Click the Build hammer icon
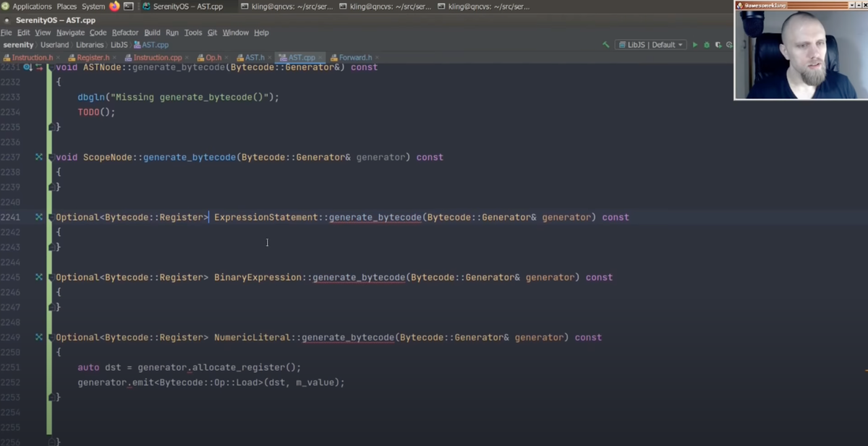The image size is (868, 446). [606, 45]
